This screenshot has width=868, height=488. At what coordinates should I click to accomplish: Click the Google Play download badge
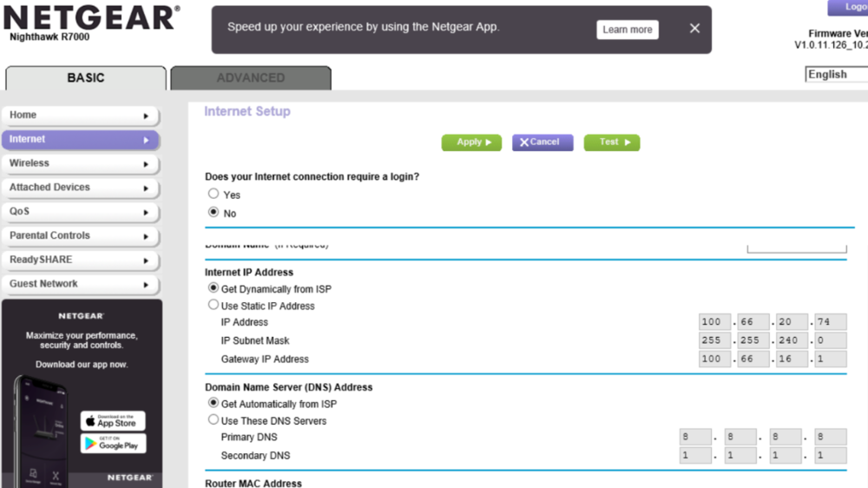pyautogui.click(x=113, y=444)
